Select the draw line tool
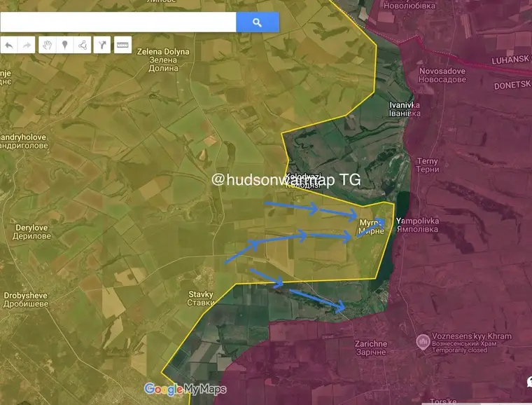Viewport: 532px width, 405px height. tap(83, 45)
